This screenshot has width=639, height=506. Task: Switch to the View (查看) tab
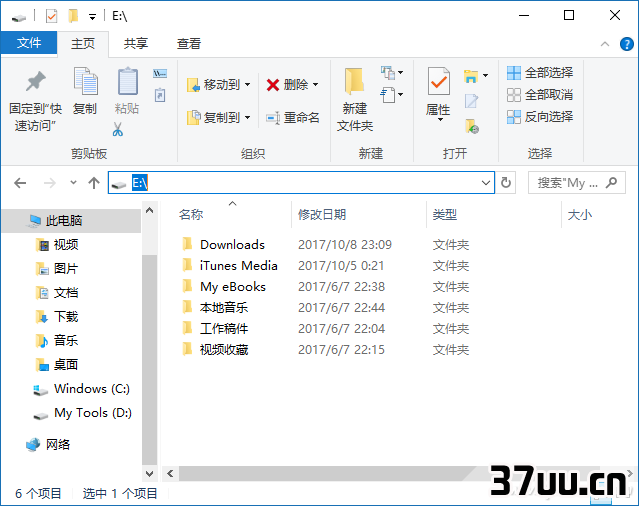coord(189,44)
